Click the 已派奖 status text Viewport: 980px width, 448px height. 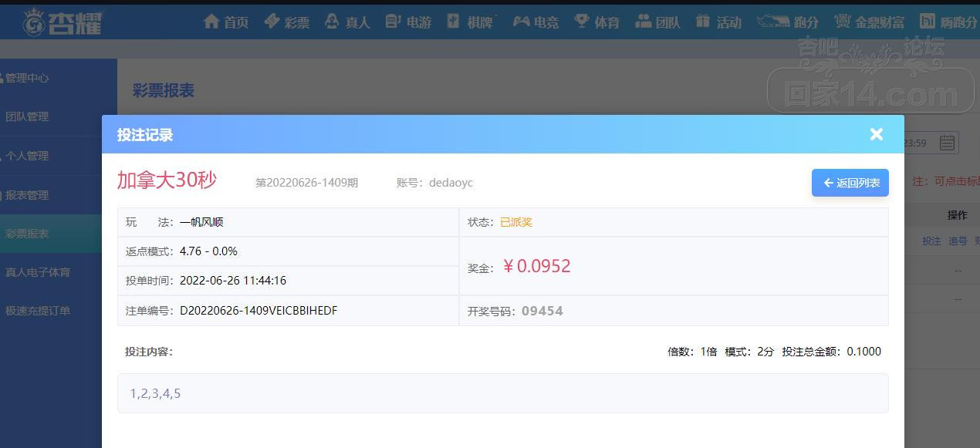click(516, 222)
